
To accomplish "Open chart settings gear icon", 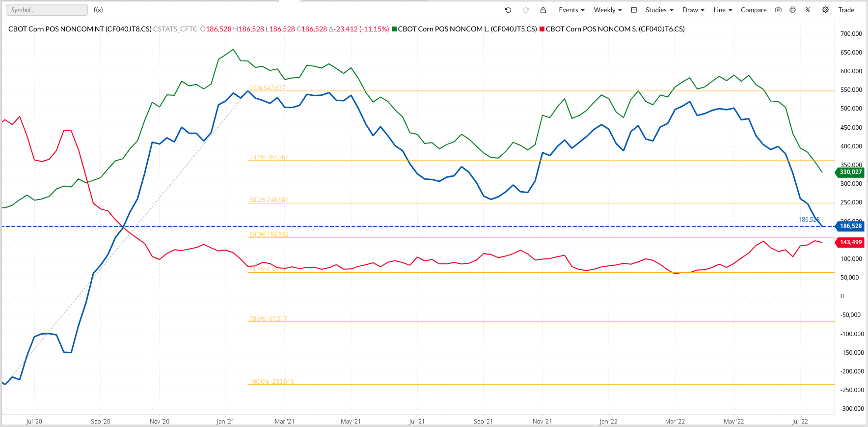I will coord(826,10).
